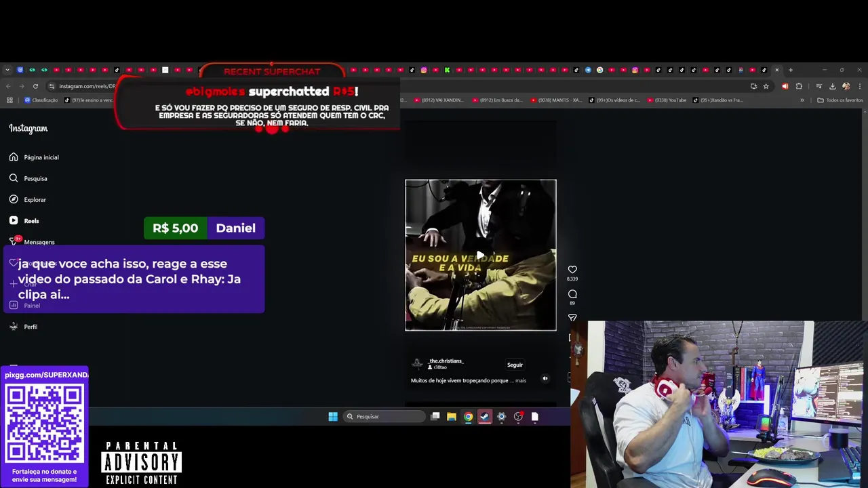Viewport: 868px width, 488px height.
Task: Open the Painel sidebar item
Action: click(x=24, y=306)
